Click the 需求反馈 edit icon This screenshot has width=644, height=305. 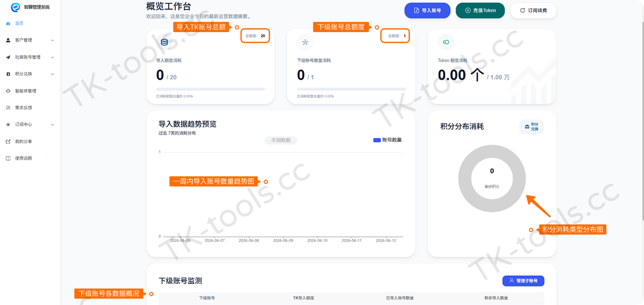click(8, 108)
